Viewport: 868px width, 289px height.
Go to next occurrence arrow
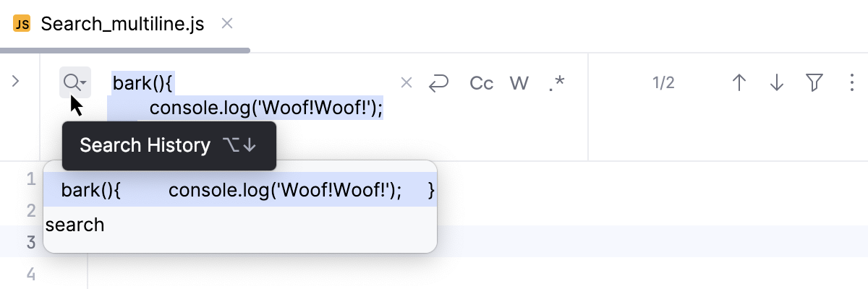[777, 83]
